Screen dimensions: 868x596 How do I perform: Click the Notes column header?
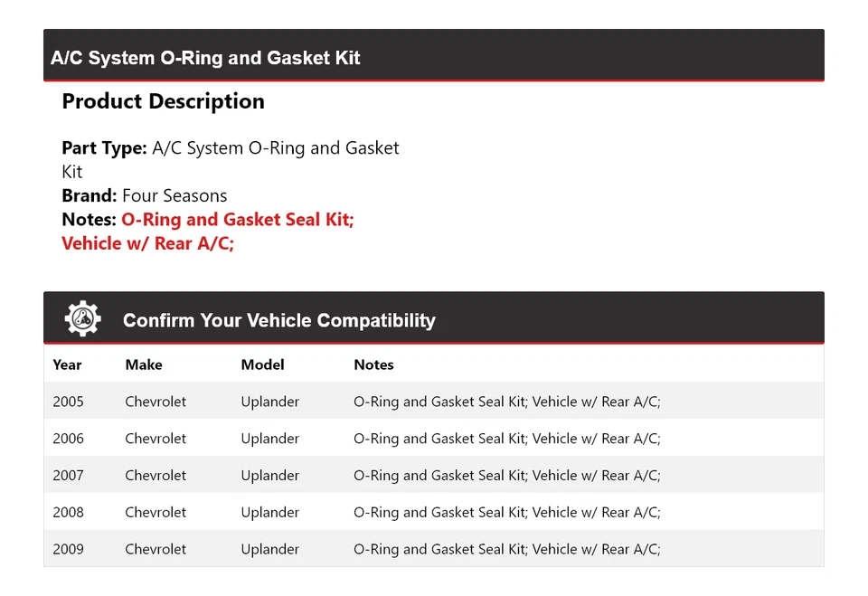coord(373,364)
